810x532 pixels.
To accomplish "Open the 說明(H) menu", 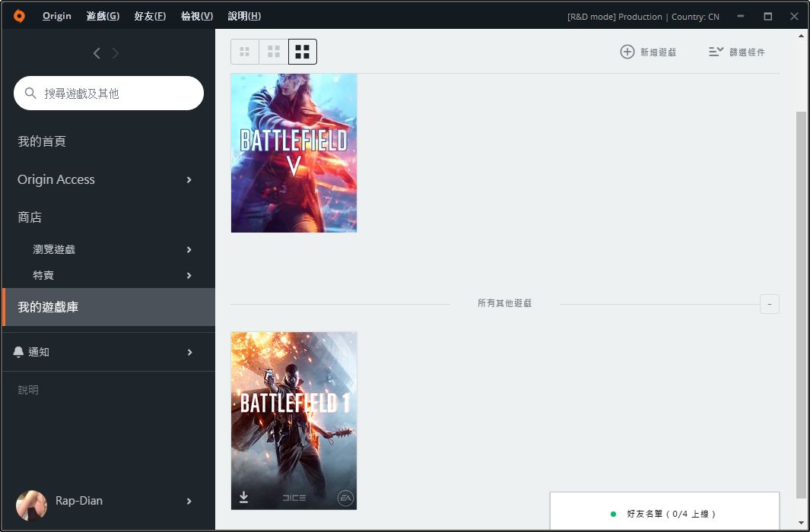I will coord(244,16).
